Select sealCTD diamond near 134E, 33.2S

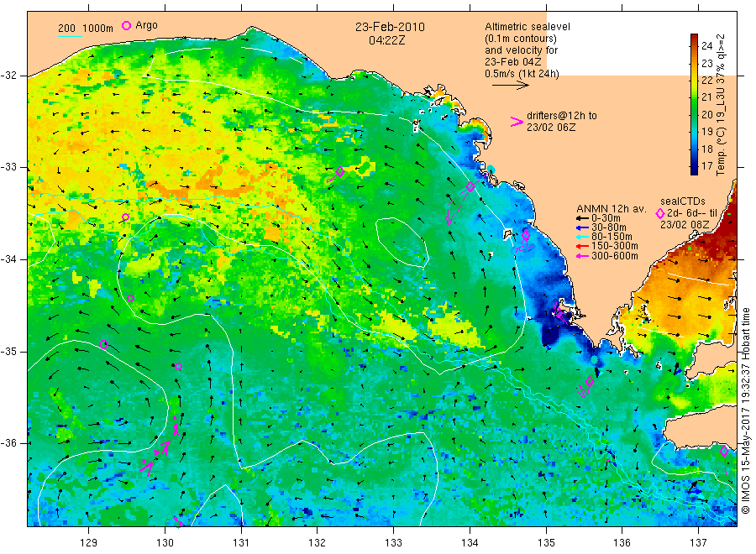point(470,186)
